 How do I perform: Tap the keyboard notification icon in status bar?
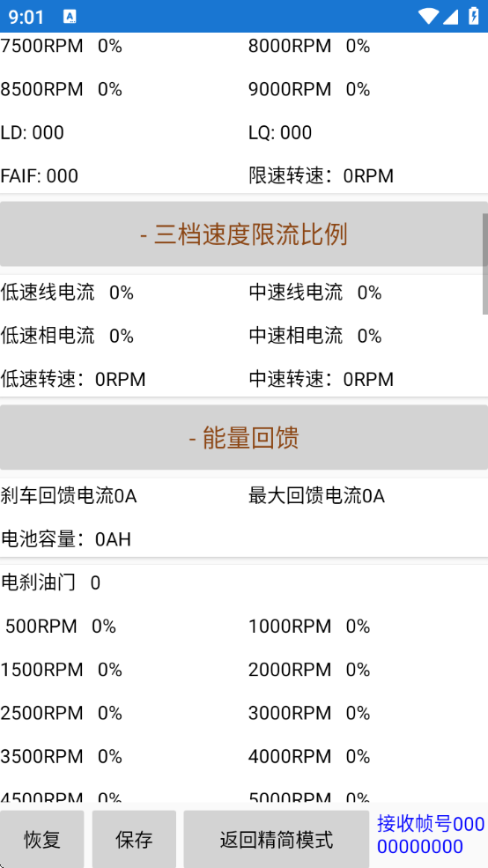tap(70, 17)
